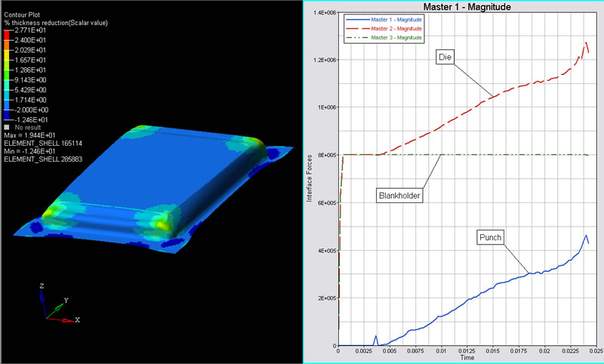Click the gray No result legend square
Image resolution: width=604 pixels, height=364 pixels.
click(8, 127)
